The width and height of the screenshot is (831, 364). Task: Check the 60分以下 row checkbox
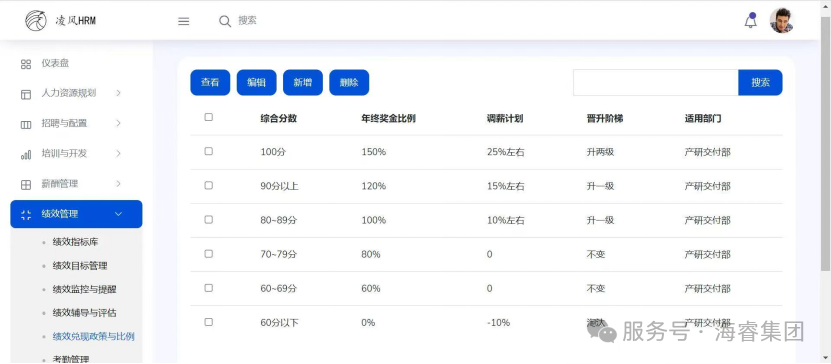[208, 322]
